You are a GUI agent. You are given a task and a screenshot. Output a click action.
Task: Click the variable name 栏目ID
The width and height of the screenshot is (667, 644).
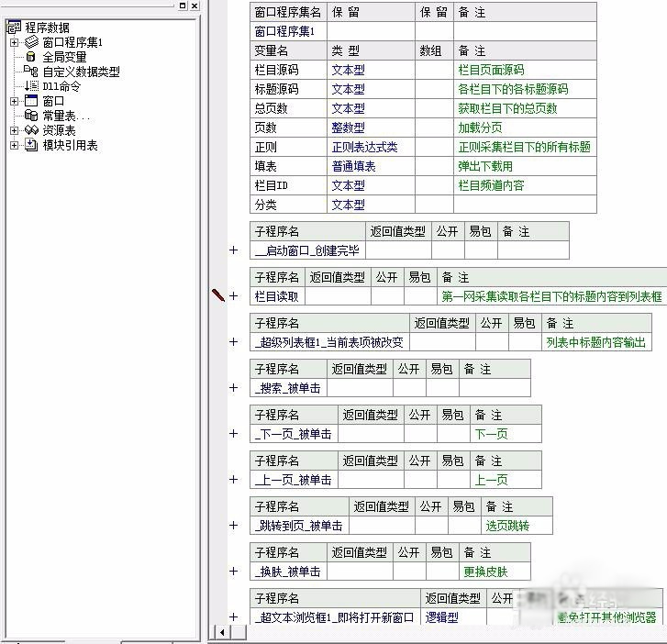coord(271,185)
